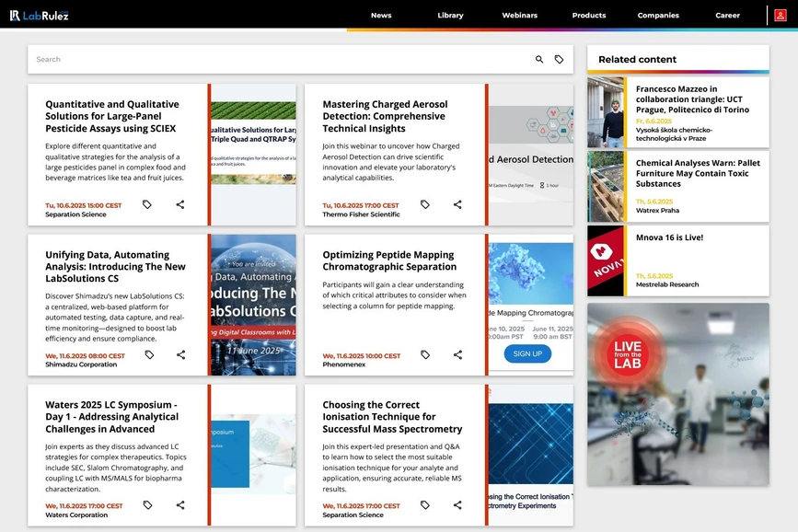The height and width of the screenshot is (532, 798).
Task: Open 'Choosing the Correct Ionisation Technique' title
Action: pos(392,417)
